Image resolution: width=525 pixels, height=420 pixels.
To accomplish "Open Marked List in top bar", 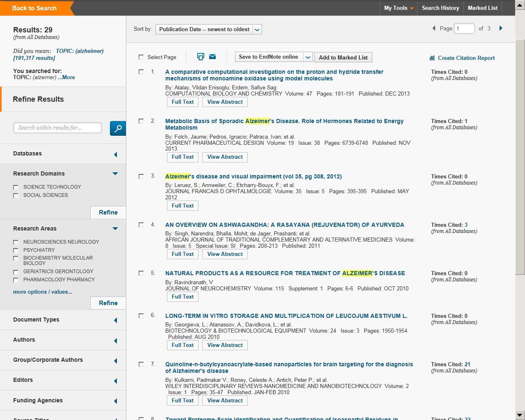I will 482,8.
